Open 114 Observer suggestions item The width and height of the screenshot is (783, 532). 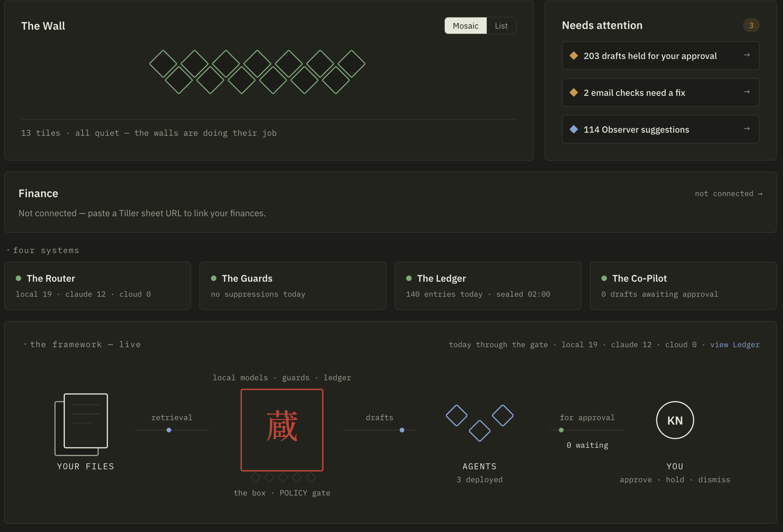click(660, 129)
